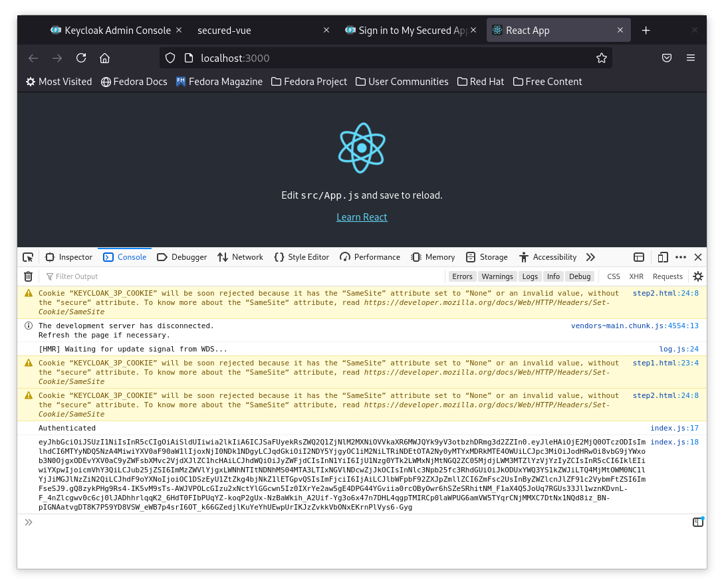Toggle the Errors filter
Screen dimensions: 724x588
click(x=462, y=276)
